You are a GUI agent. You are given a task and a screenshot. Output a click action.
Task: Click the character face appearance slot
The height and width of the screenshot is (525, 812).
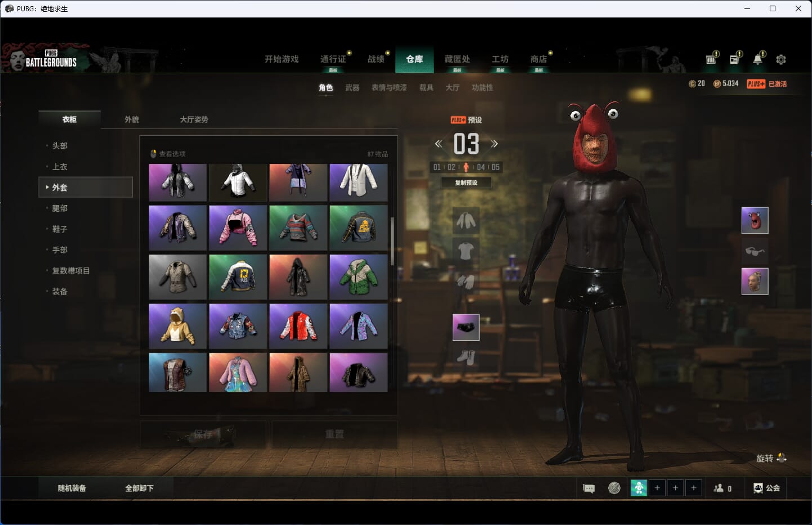(755, 281)
